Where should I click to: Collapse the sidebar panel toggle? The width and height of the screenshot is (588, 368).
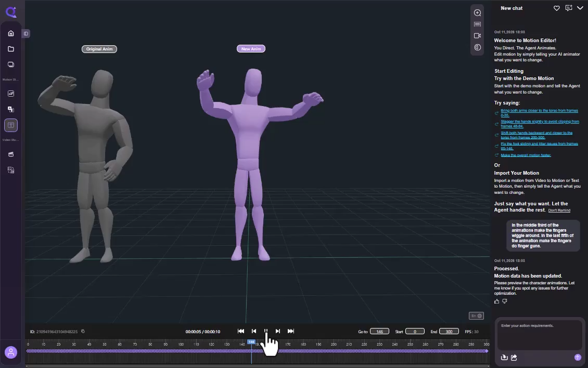click(x=26, y=34)
